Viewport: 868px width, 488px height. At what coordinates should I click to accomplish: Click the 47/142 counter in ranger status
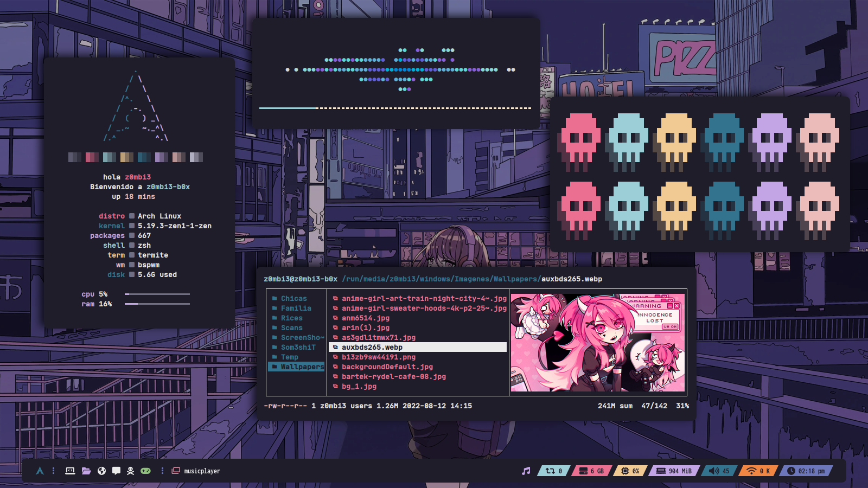(x=654, y=406)
